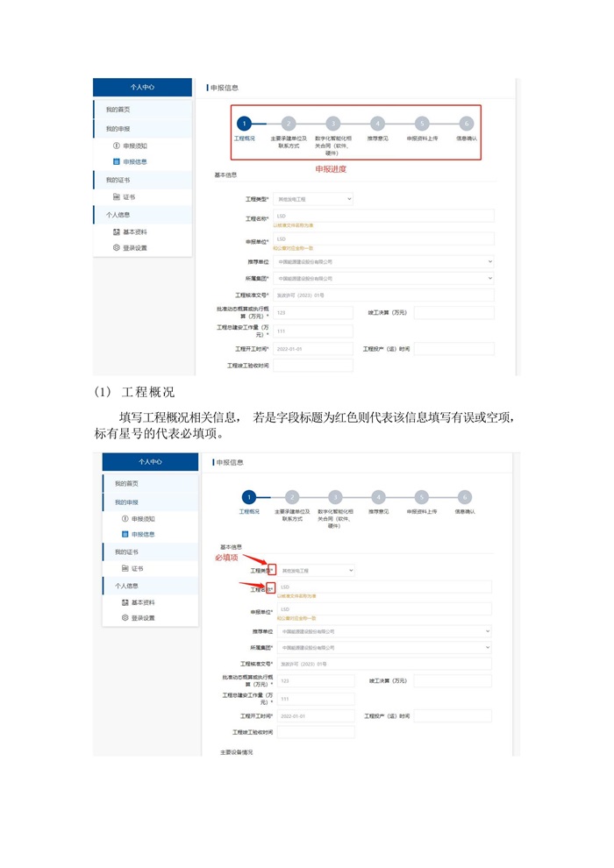Click 批准动态概算 field showing 123 in first screenshot
This screenshot has width=614, height=868.
pyautogui.click(x=313, y=313)
